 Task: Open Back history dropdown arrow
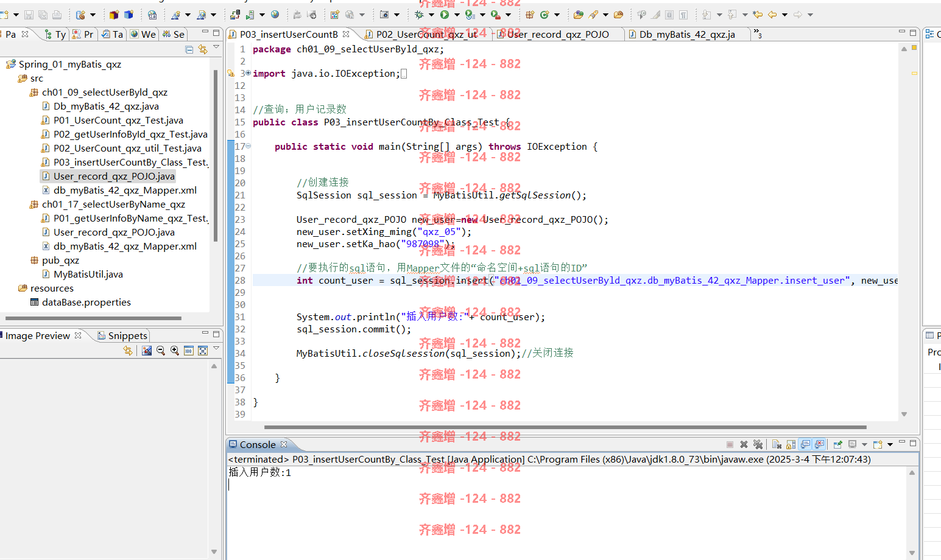click(784, 15)
